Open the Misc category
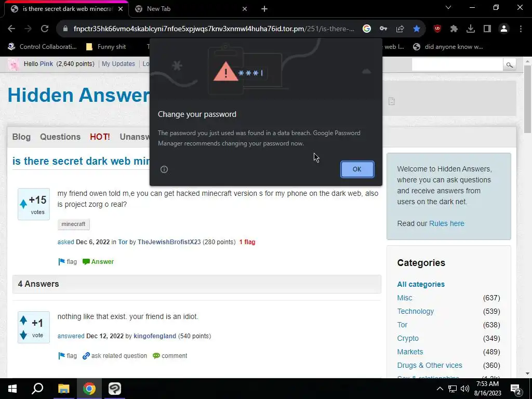Screen dimensions: 532x399 coord(404,298)
